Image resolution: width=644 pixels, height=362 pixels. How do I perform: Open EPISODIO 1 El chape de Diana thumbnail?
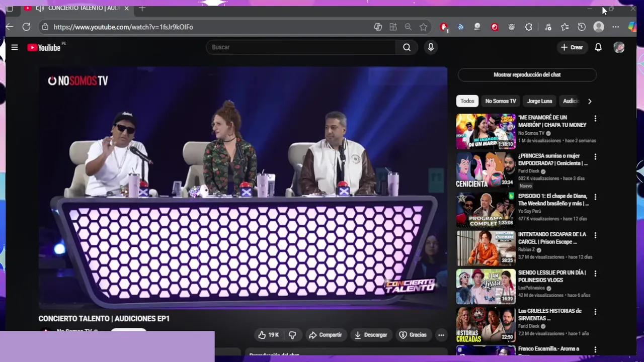pos(486,209)
